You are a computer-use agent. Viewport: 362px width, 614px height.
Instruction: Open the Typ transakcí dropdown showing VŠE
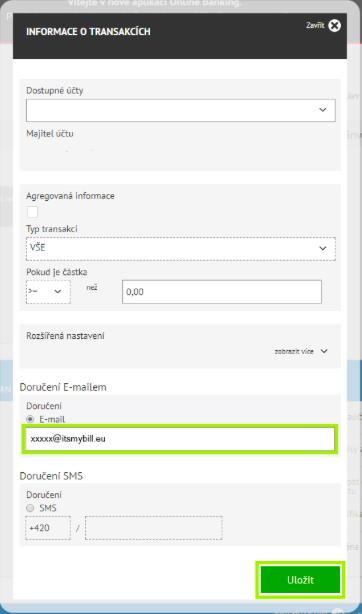tap(181, 248)
